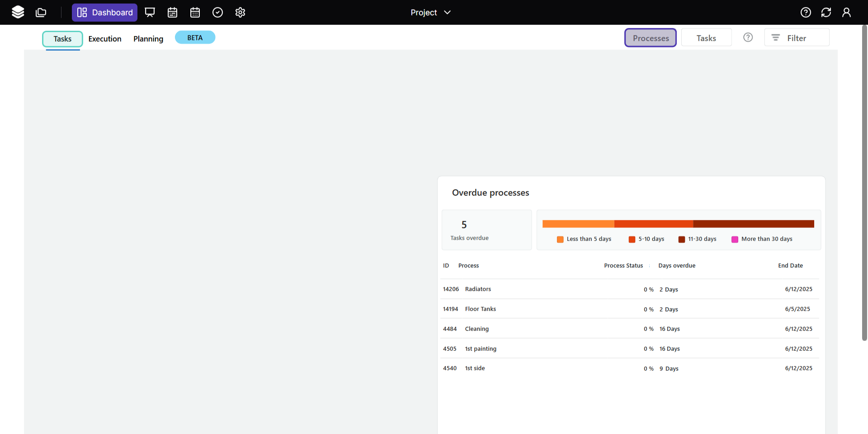Image resolution: width=868 pixels, height=434 pixels.
Task: Open the calendar grid icon
Action: (195, 12)
